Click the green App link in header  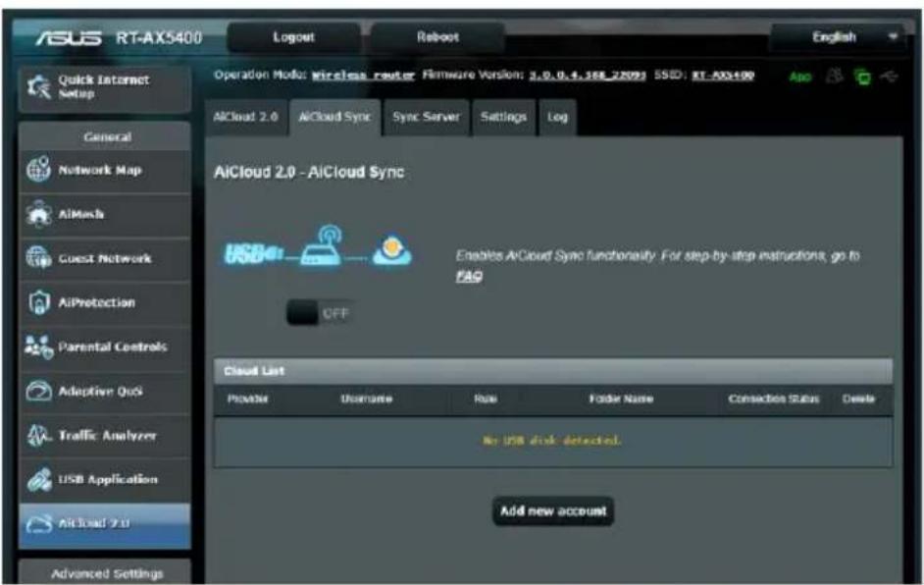[800, 77]
